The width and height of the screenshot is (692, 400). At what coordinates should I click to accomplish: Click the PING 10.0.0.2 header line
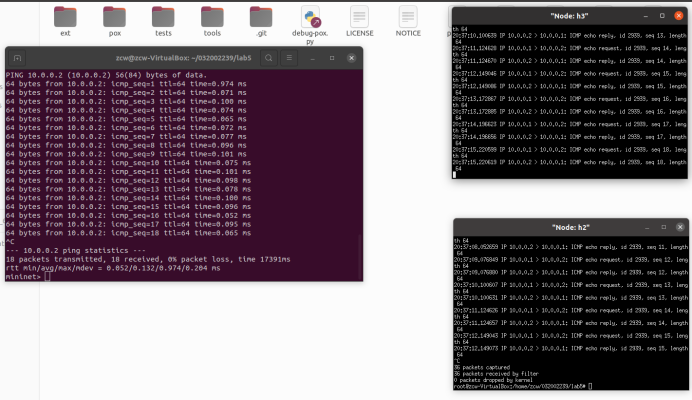click(x=106, y=75)
